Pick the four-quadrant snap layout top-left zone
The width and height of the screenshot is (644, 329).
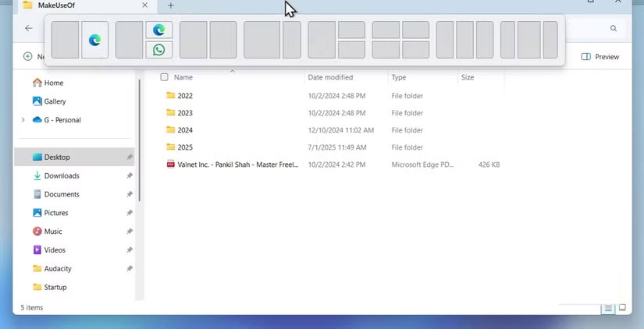click(386, 30)
